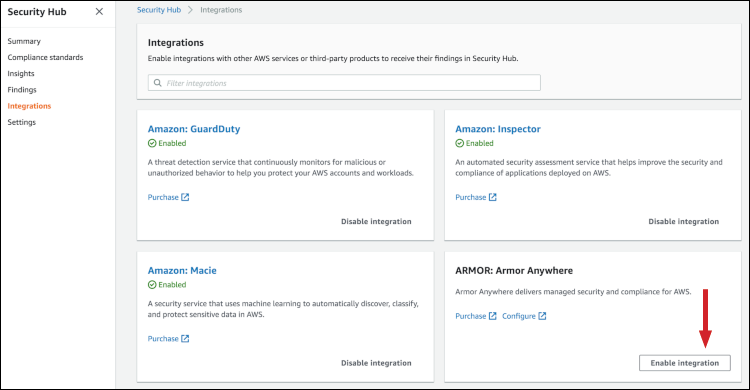The height and width of the screenshot is (390, 750).
Task: Disable integration for Macie
Action: pyautogui.click(x=376, y=363)
